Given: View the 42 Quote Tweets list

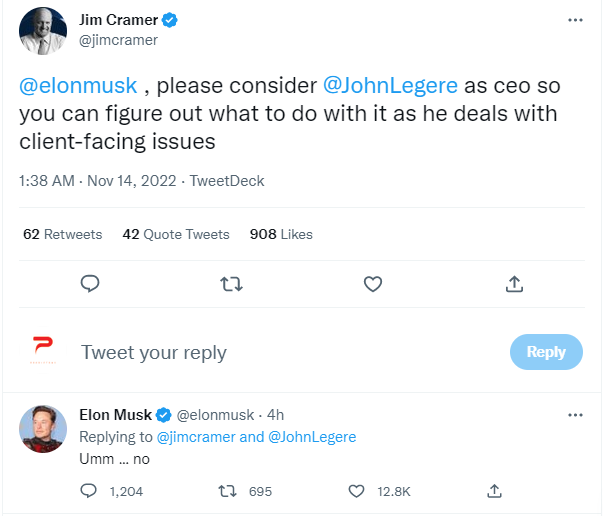Looking at the screenshot, I should 176,234.
